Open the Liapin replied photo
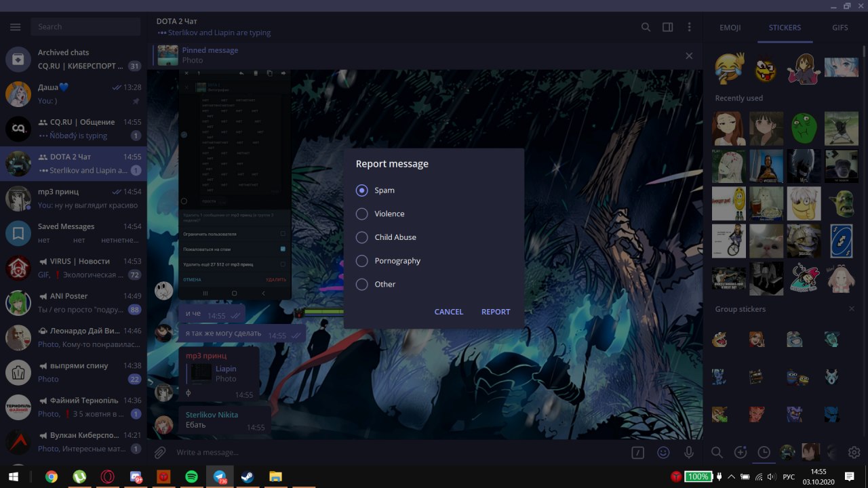This screenshot has height=488, width=868. (x=201, y=373)
